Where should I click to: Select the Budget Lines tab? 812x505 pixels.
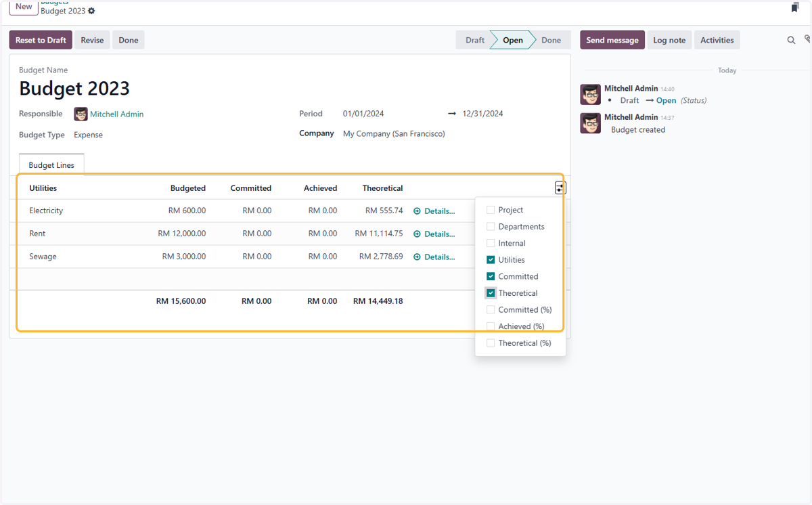pyautogui.click(x=51, y=165)
